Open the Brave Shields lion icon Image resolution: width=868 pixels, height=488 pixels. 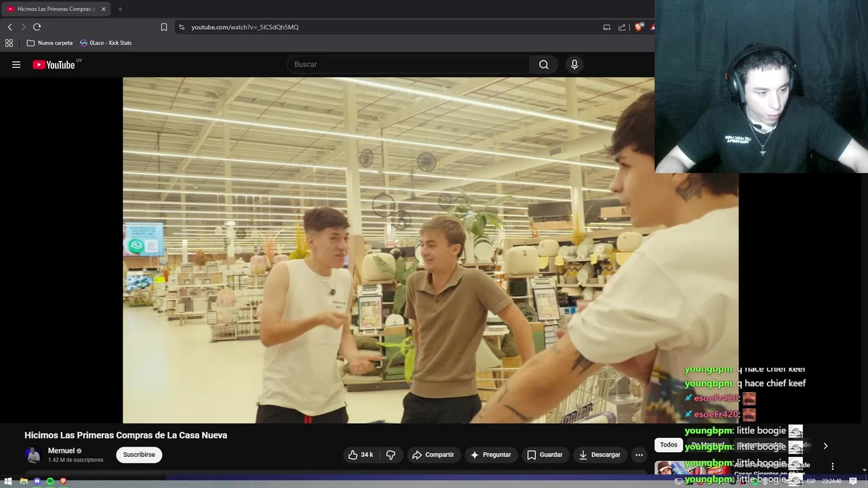point(638,27)
